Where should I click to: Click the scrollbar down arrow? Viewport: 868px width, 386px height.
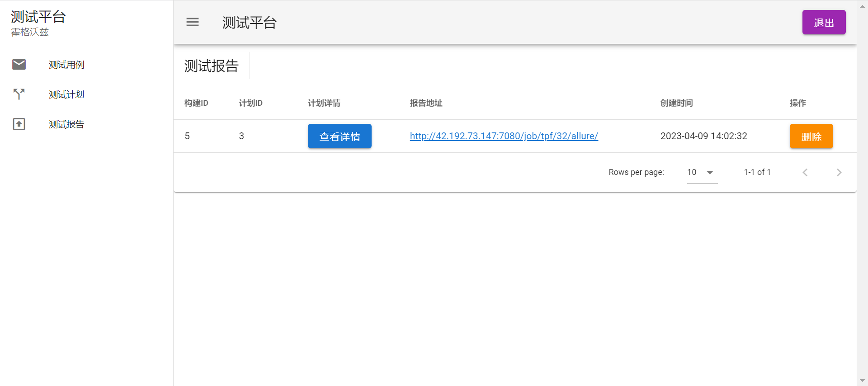(x=862, y=381)
